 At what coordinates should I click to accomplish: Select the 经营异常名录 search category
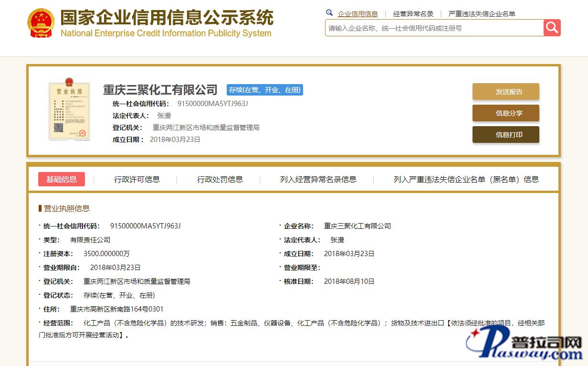click(413, 14)
